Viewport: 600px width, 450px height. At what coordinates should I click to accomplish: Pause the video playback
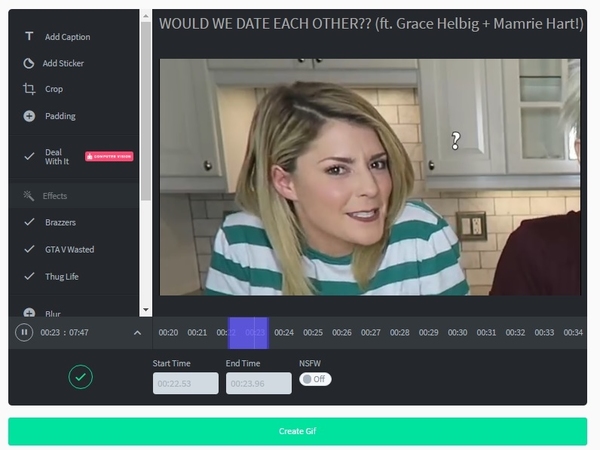point(24,332)
